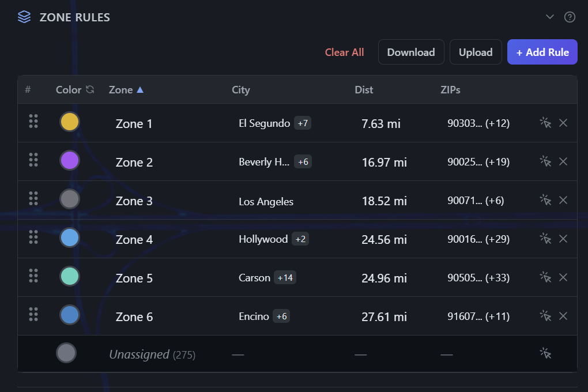Open the purple color swatch for Zone 2
The height and width of the screenshot is (392, 588).
69,161
